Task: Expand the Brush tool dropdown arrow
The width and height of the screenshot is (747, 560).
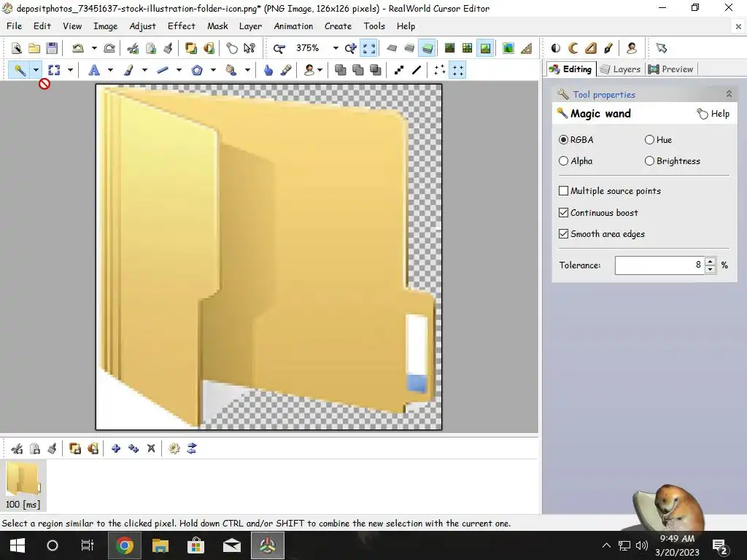Action: coord(144,71)
